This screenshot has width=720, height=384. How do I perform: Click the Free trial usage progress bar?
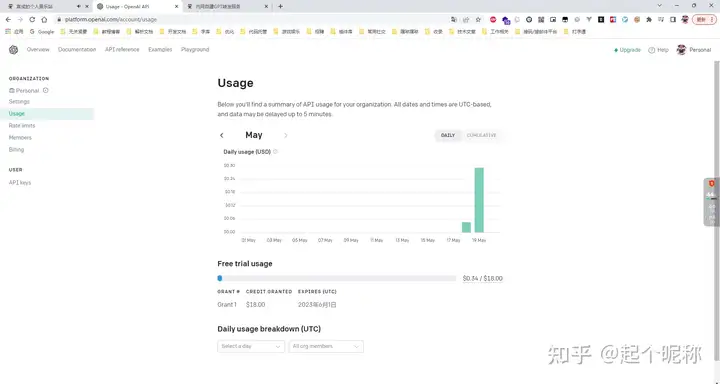tap(337, 278)
